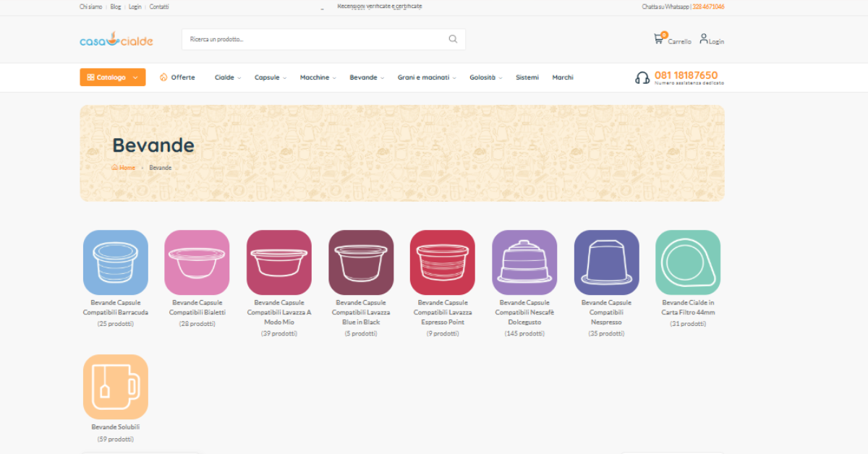Click the Login label beside user icon

point(717,42)
